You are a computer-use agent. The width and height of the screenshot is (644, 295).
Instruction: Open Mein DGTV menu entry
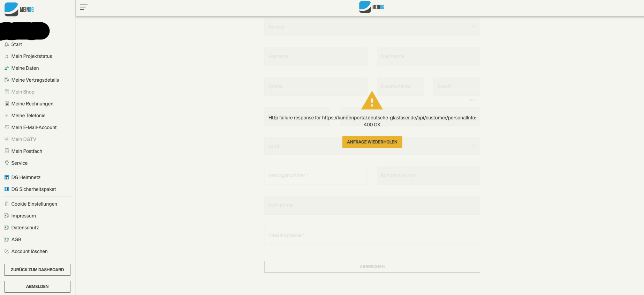coord(24,139)
